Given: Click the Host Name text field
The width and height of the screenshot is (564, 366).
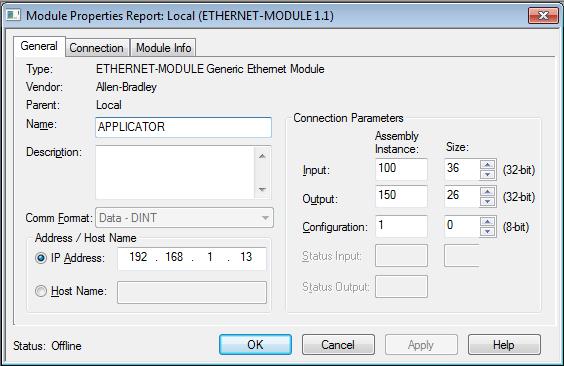Looking at the screenshot, I should [192, 292].
